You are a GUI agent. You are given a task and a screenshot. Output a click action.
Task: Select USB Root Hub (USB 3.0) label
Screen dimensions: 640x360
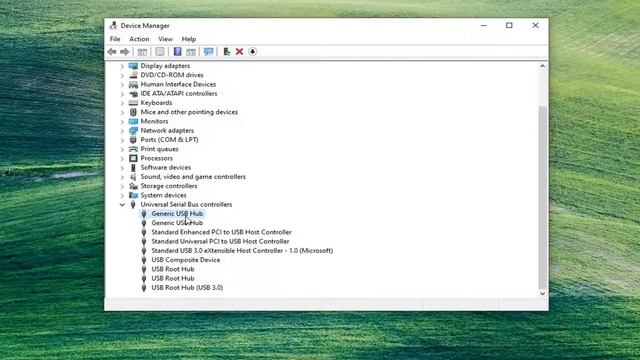pyautogui.click(x=187, y=288)
